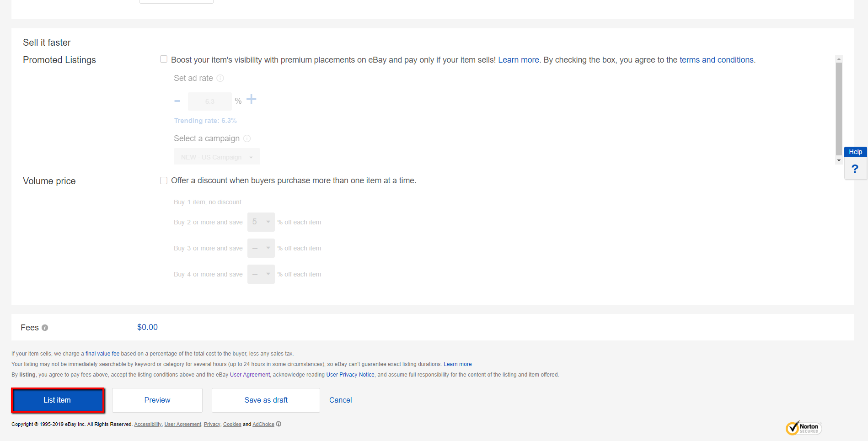Click Save as draft button

266,400
